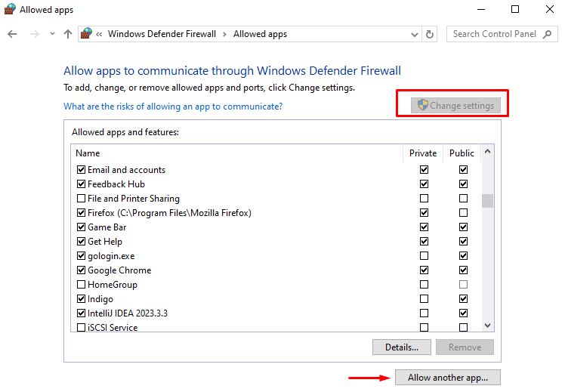Image resolution: width=565 pixels, height=392 pixels.
Task: Select the Allowed apps breadcrumb
Action: pos(260,34)
